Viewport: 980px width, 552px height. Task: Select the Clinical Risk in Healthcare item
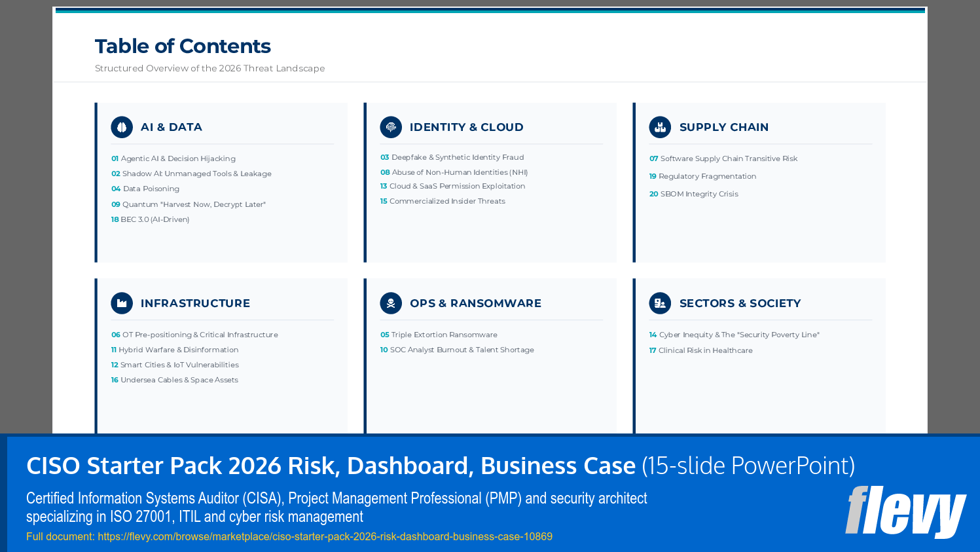point(704,350)
